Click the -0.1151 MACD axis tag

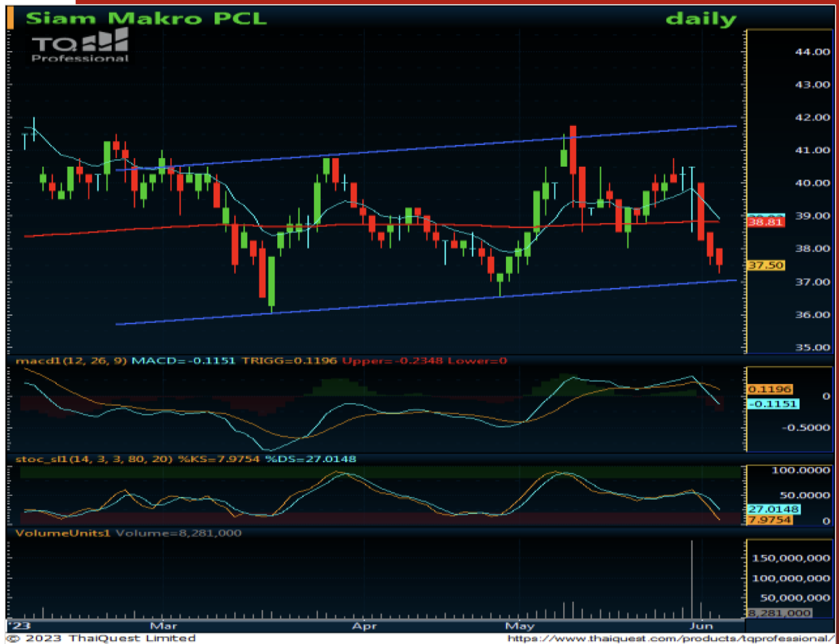point(772,404)
